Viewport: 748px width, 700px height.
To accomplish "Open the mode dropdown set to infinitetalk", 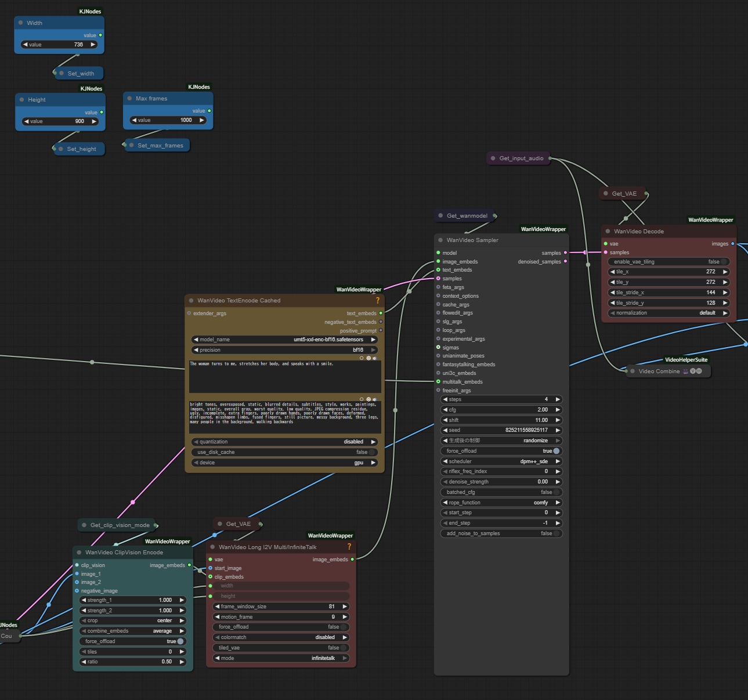I will tap(281, 658).
